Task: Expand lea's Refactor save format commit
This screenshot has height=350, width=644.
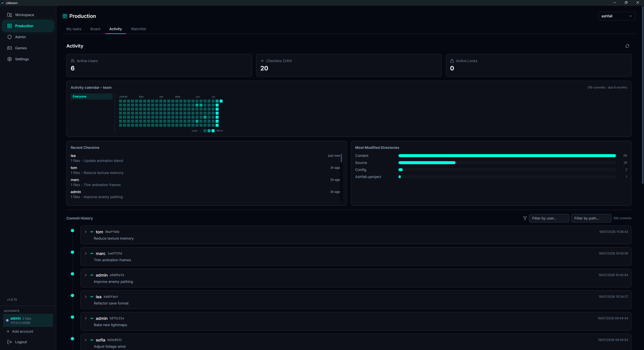Action: tap(86, 297)
